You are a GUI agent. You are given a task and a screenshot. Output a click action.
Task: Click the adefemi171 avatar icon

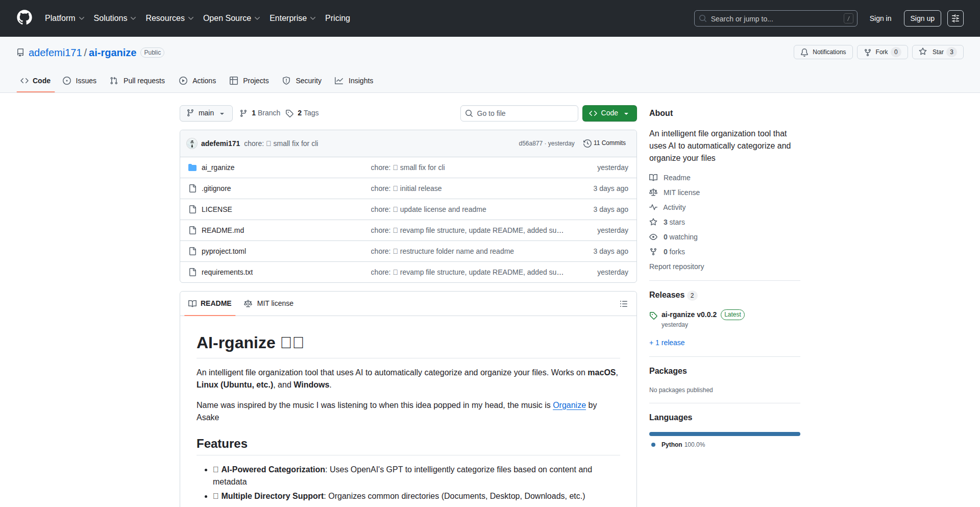click(192, 143)
